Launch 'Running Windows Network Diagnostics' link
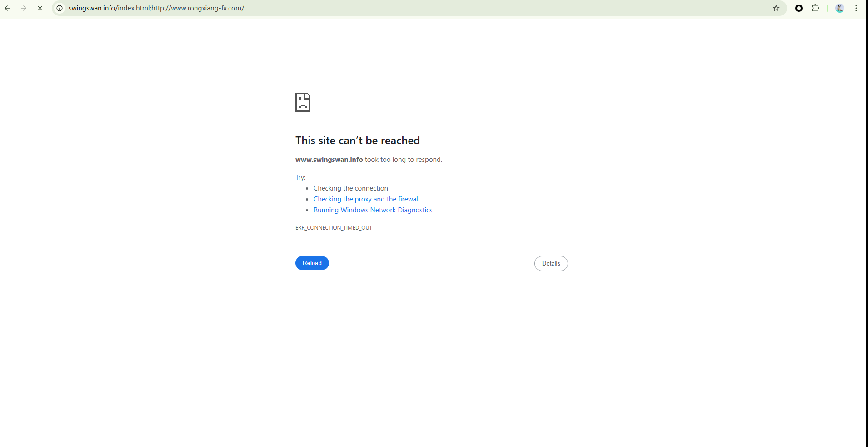The width and height of the screenshot is (868, 447). [373, 210]
